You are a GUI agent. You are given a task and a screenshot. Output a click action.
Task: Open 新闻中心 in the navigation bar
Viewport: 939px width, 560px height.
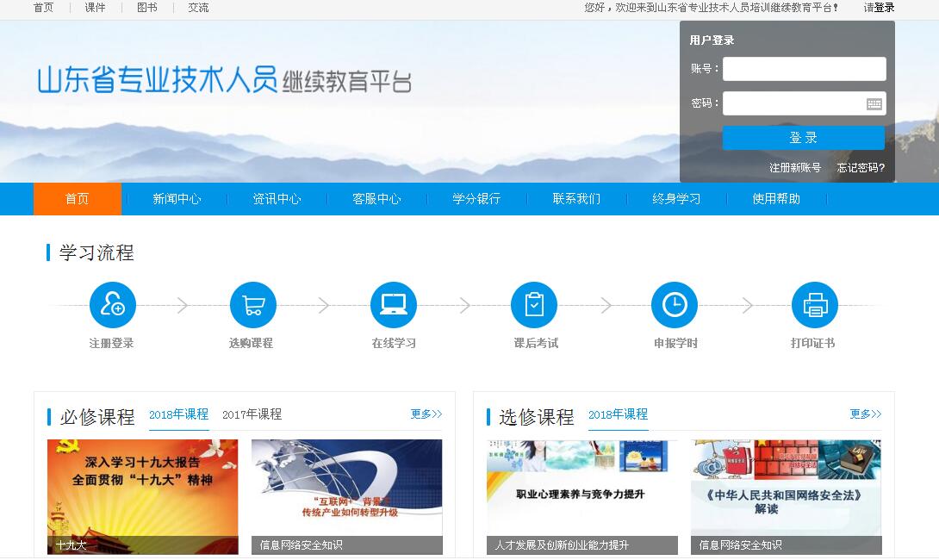pyautogui.click(x=177, y=199)
